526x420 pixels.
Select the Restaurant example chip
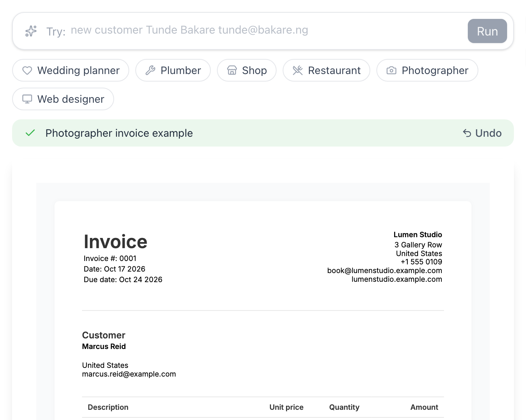pos(326,71)
